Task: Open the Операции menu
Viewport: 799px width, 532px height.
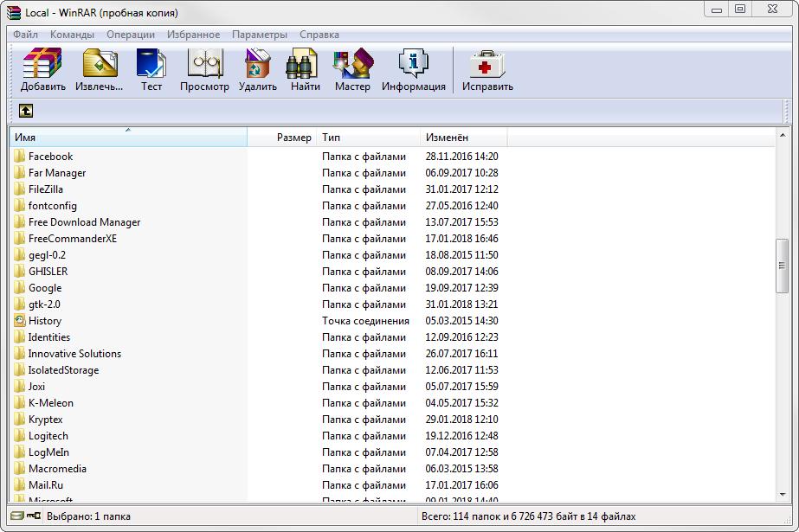Action: 131,35
